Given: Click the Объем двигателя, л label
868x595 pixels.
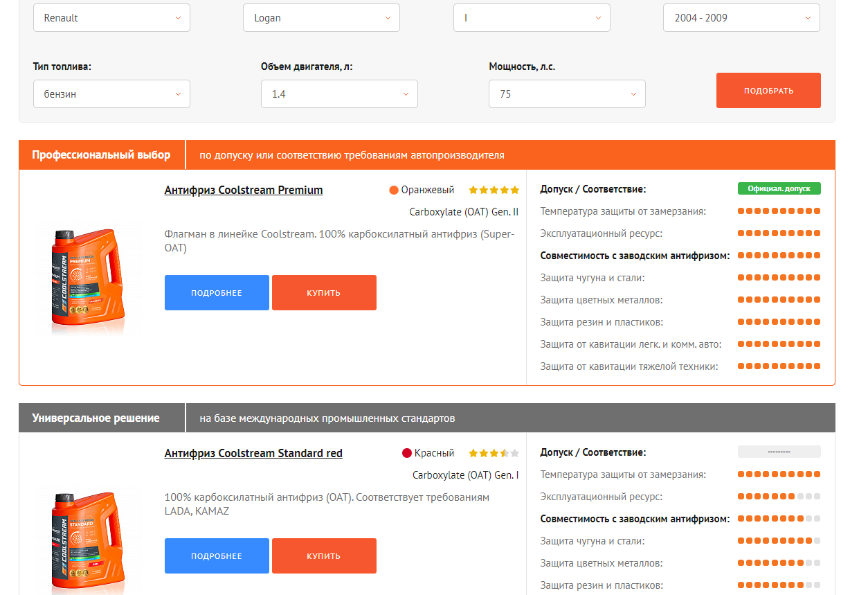Looking at the screenshot, I should coord(307,66).
